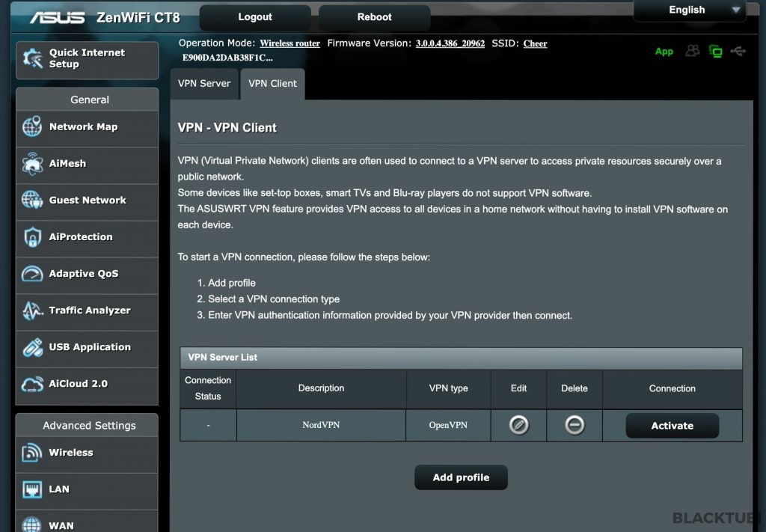766x532 pixels.
Task: Click the firmware version 3.0.0.4.386_20962 link
Action: click(450, 43)
